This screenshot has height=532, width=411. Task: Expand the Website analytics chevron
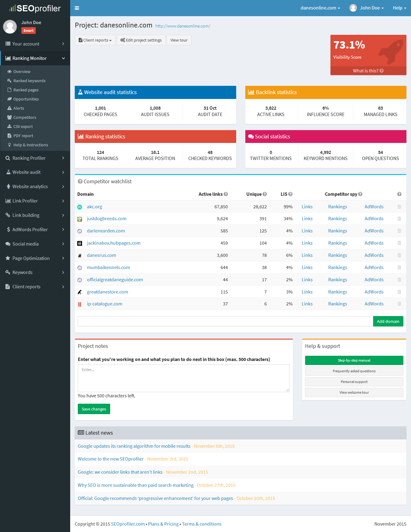coord(63,186)
